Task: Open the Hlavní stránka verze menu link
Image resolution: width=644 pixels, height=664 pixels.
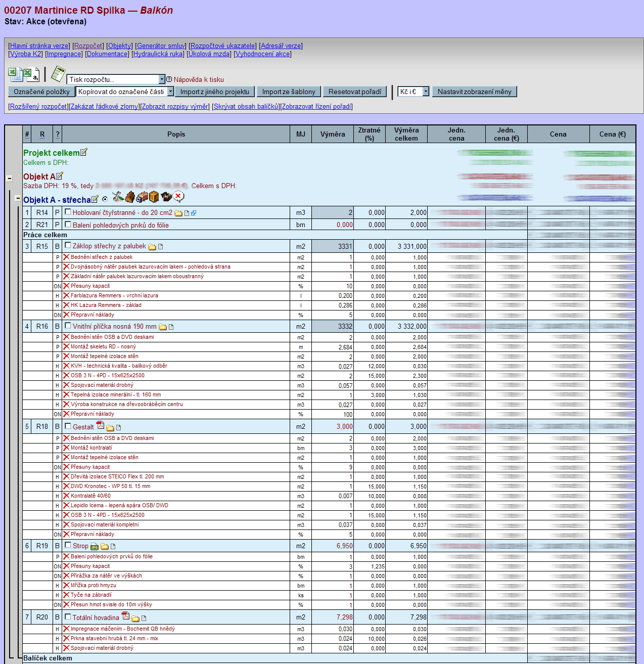Action: tap(39, 46)
